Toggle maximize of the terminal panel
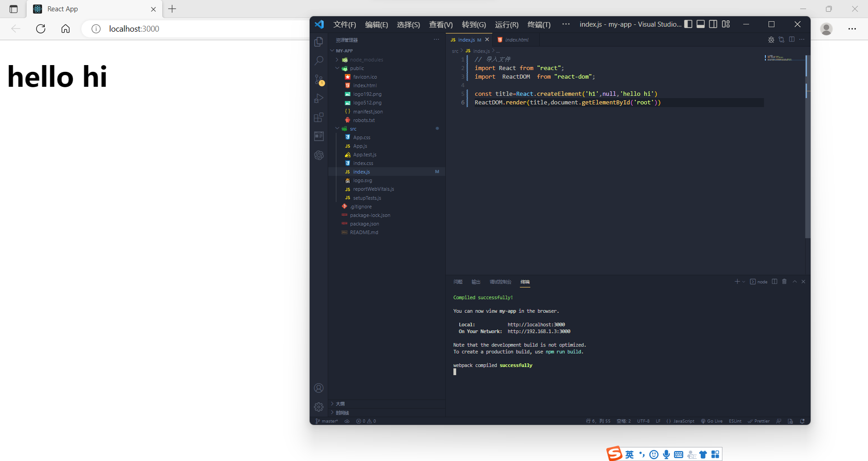 pos(795,282)
